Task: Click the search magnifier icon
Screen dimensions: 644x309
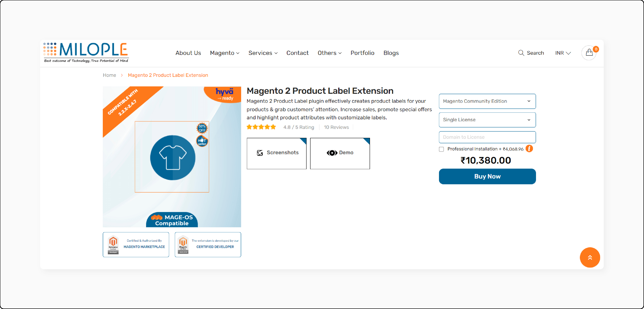Action: [521, 53]
